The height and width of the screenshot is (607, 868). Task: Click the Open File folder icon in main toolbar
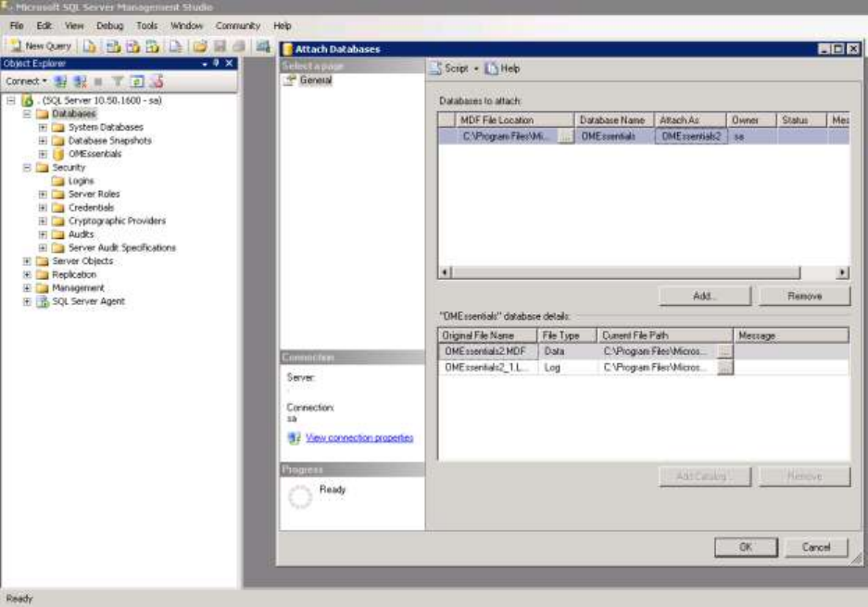click(x=200, y=46)
